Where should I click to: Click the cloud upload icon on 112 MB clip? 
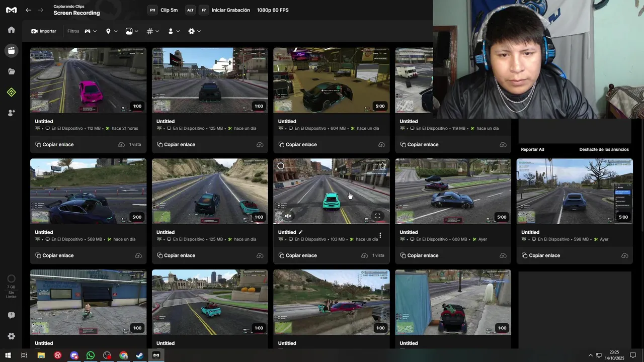click(x=121, y=144)
